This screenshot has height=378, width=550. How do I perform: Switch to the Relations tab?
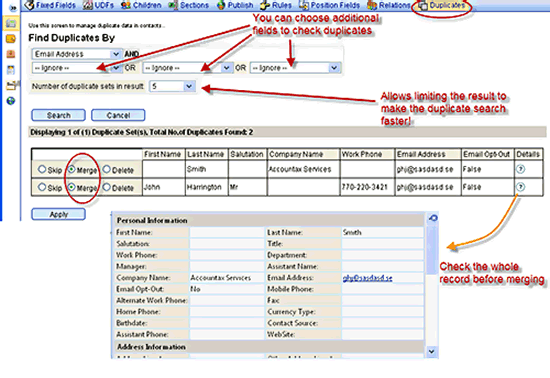coord(389,5)
